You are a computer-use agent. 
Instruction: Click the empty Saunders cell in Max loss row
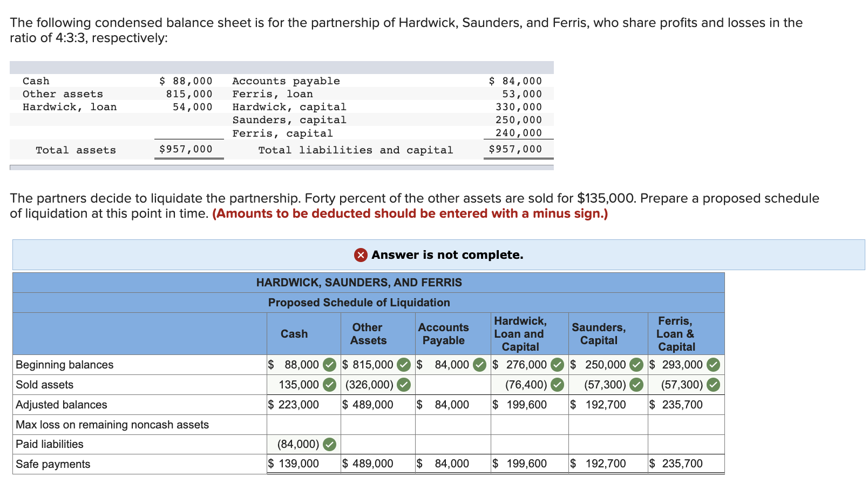(x=607, y=425)
